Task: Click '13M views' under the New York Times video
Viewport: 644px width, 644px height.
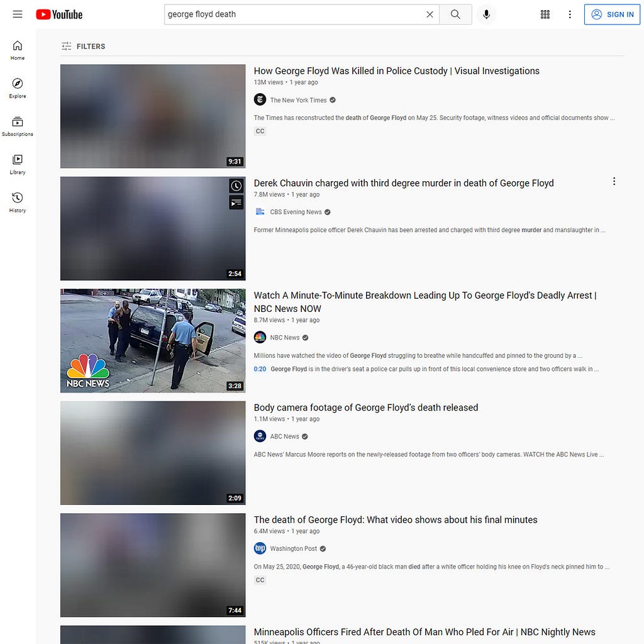Action: tap(268, 82)
